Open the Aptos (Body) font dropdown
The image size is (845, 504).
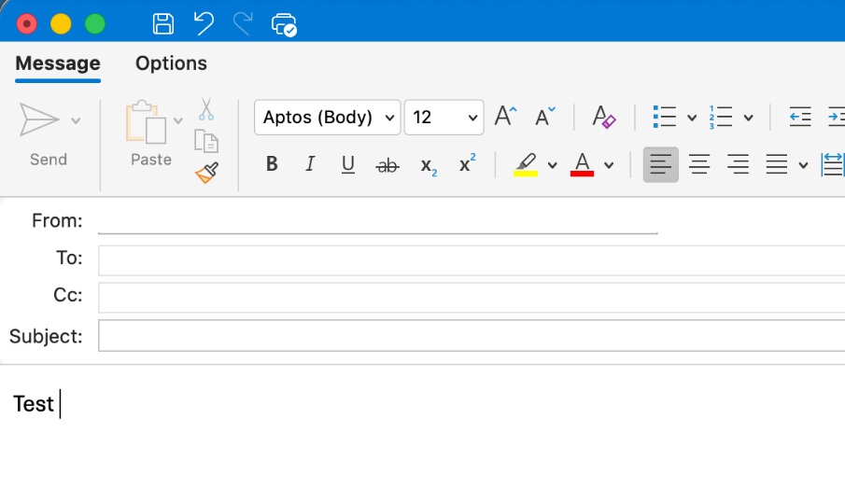pyautogui.click(x=327, y=117)
